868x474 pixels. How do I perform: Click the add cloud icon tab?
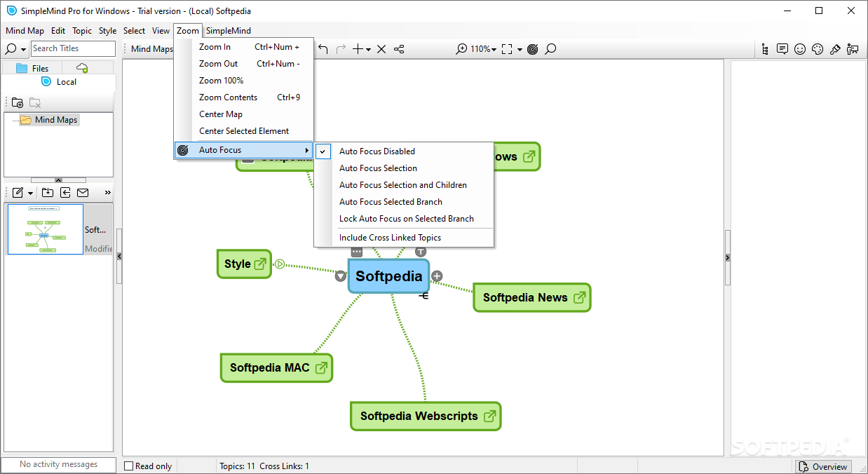tap(82, 68)
